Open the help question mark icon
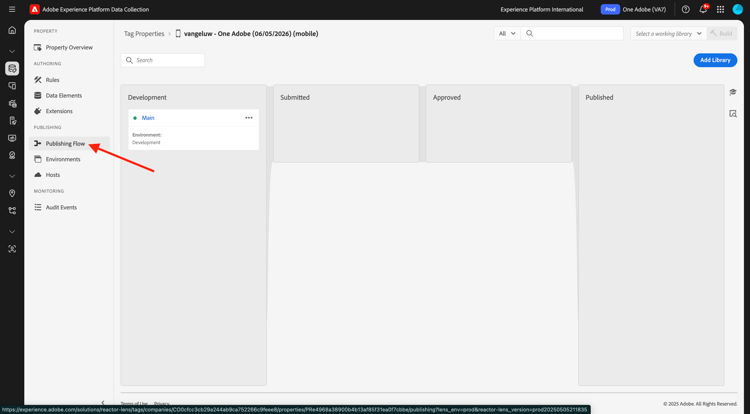 (685, 9)
